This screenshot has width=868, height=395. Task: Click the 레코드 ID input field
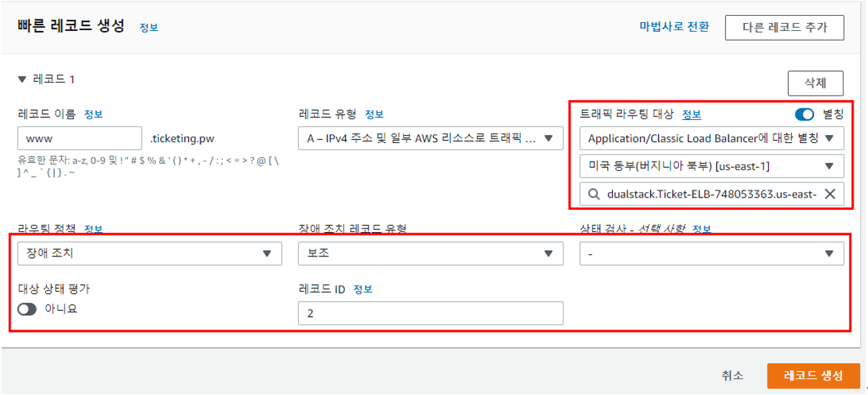(430, 313)
